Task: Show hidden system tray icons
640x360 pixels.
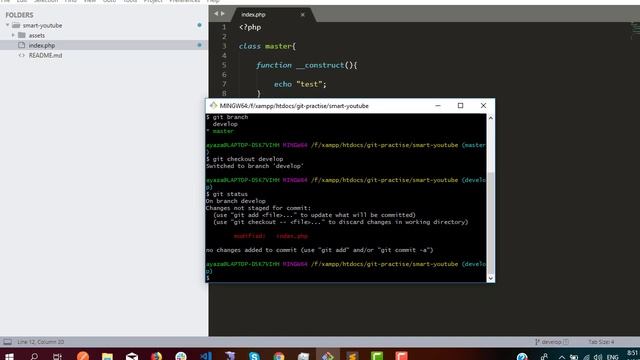Action: click(x=562, y=357)
